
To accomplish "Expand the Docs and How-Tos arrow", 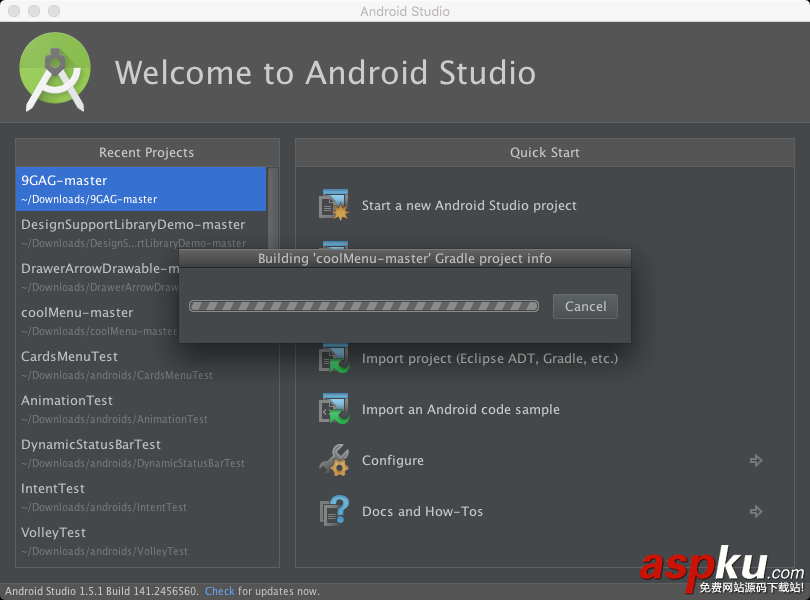I will 756,511.
